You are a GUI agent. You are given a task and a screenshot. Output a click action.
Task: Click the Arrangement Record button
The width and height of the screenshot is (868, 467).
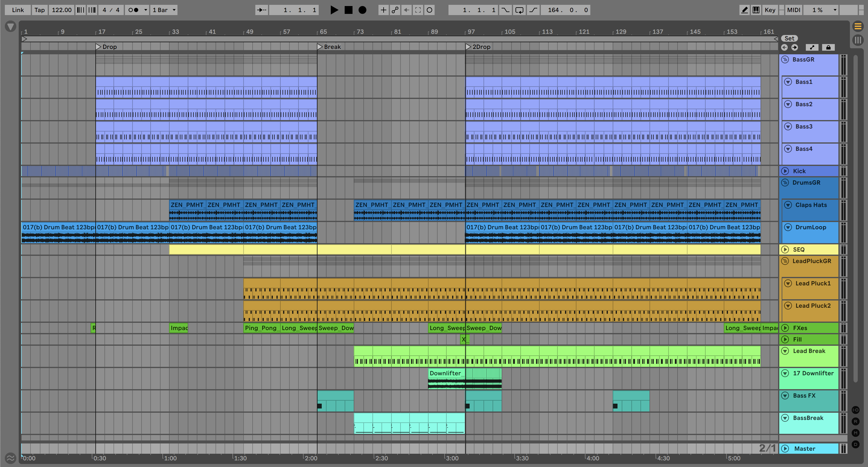click(362, 10)
